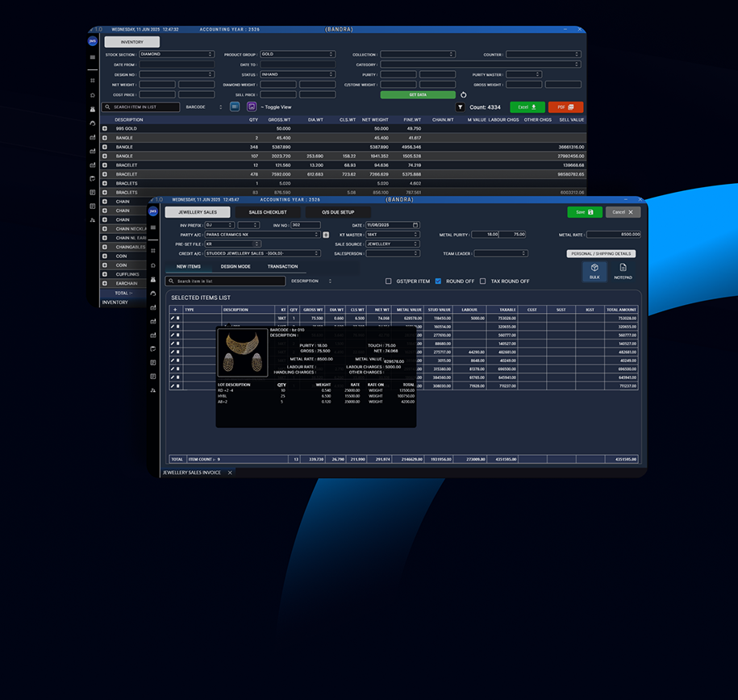Select the Design Mode tab
The image size is (738, 700).
click(x=236, y=266)
